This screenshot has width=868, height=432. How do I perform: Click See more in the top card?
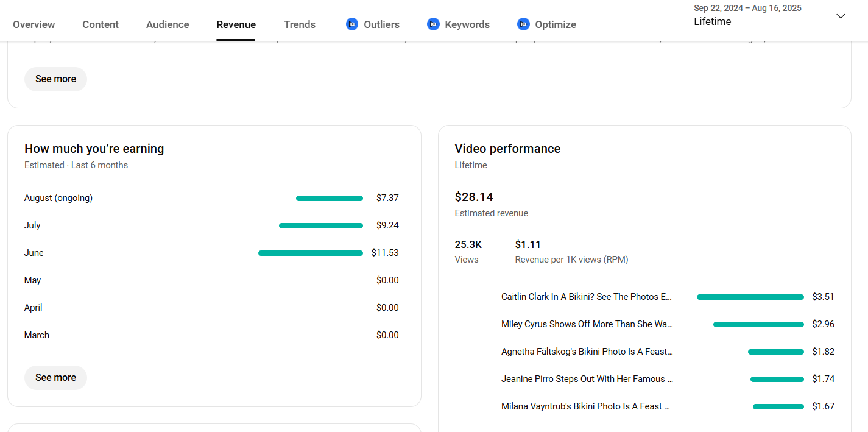click(x=55, y=79)
